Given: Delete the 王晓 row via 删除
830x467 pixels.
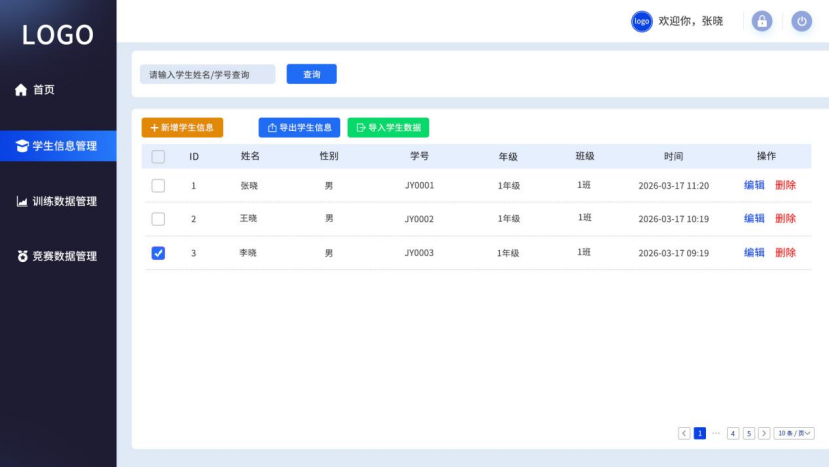Looking at the screenshot, I should (x=786, y=219).
